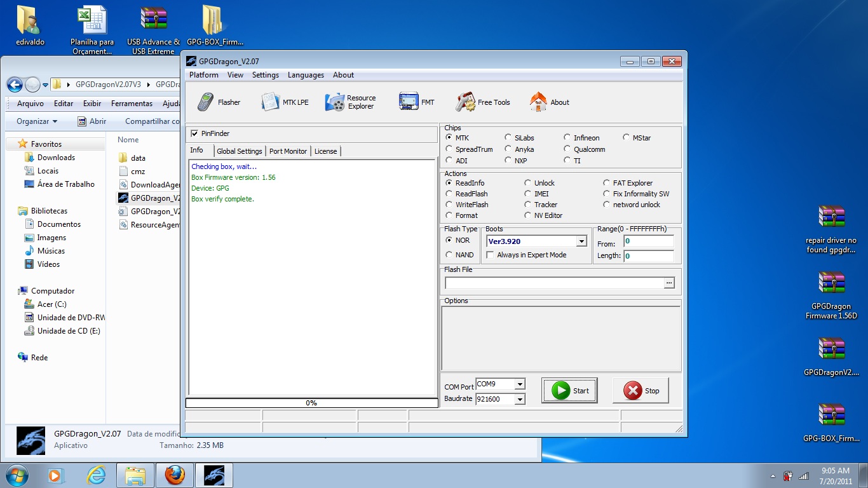This screenshot has width=868, height=488.
Task: Open the COM Port dropdown
Action: click(x=520, y=384)
